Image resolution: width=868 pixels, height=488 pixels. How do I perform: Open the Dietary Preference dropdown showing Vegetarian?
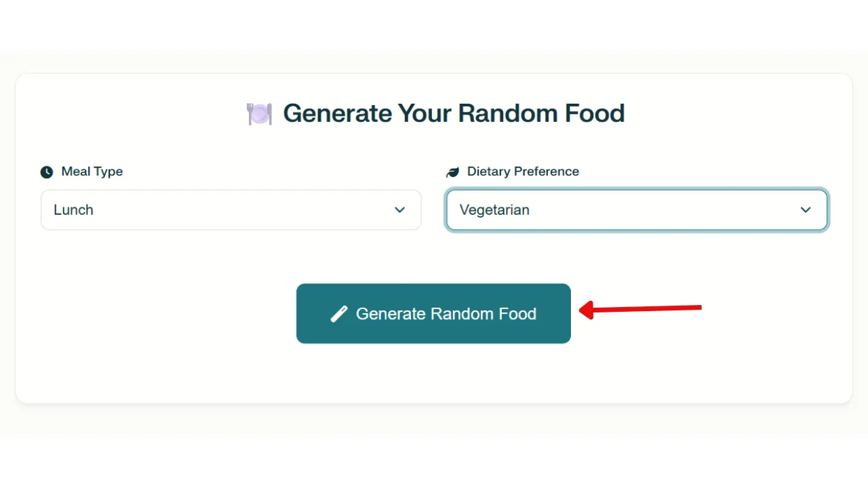pos(637,210)
